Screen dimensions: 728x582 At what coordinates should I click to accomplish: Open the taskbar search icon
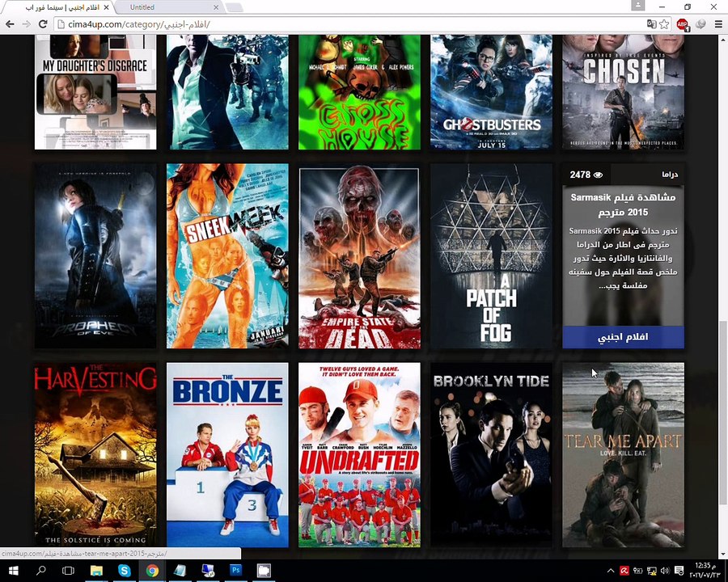[41, 571]
